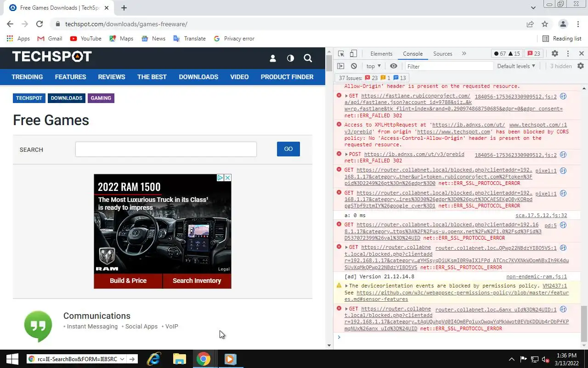Image resolution: width=588 pixels, height=368 pixels.
Task: Switch to the Sources tab
Action: tap(443, 54)
